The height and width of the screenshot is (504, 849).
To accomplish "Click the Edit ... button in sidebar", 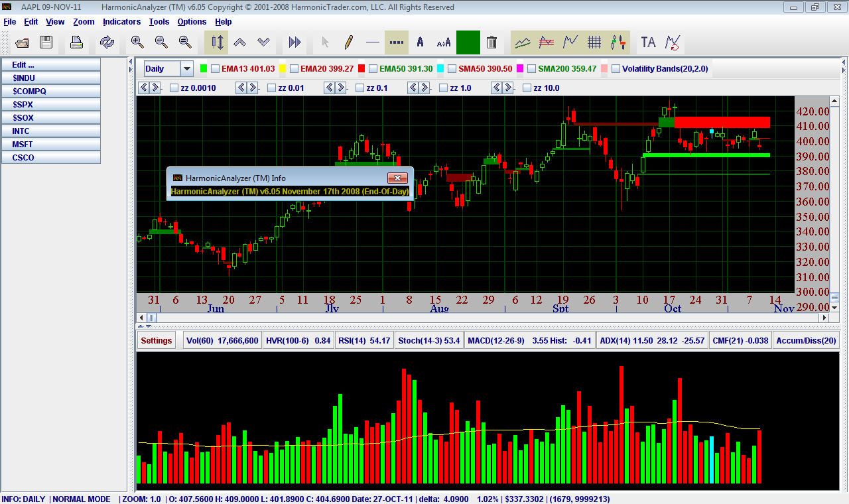I will (x=50, y=65).
